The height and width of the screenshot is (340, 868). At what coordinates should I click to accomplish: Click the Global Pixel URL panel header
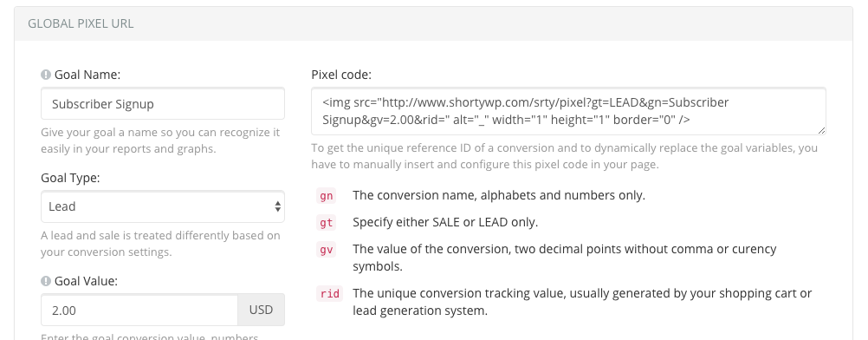(x=433, y=23)
